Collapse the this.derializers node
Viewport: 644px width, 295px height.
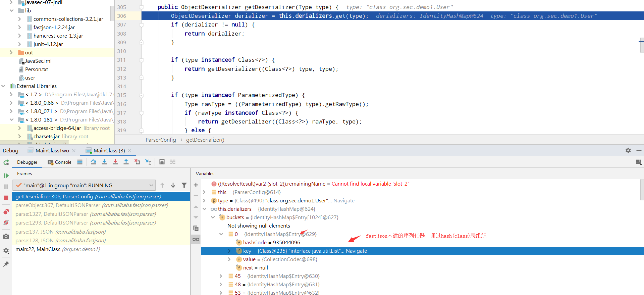[x=204, y=209]
